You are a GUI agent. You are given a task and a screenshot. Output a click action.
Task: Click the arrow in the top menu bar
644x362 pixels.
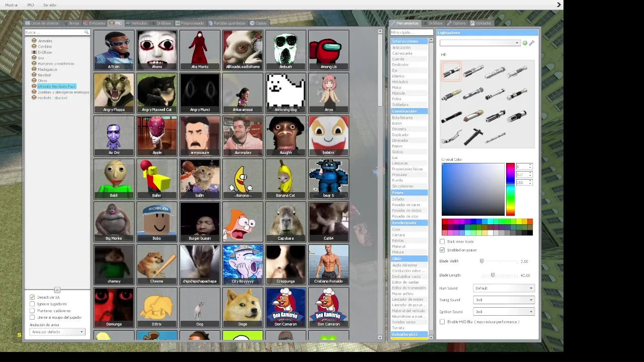pyautogui.click(x=558, y=5)
